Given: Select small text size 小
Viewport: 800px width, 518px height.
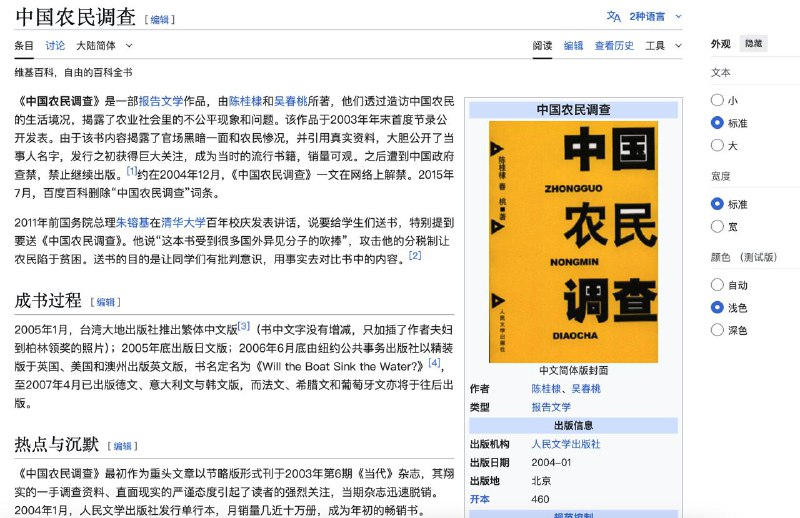Looking at the screenshot, I should click(x=717, y=100).
